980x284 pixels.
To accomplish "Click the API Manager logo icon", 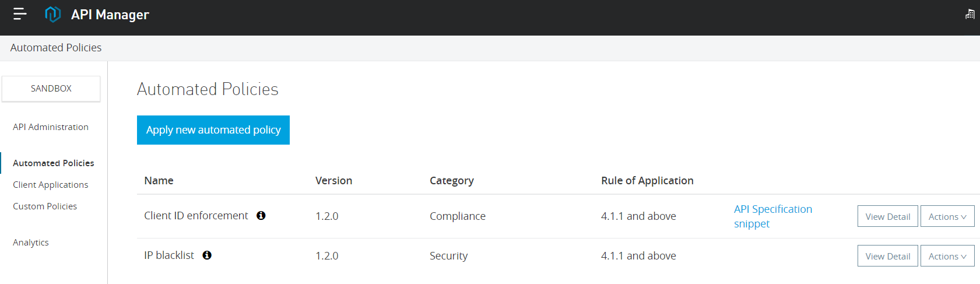I will pos(52,14).
